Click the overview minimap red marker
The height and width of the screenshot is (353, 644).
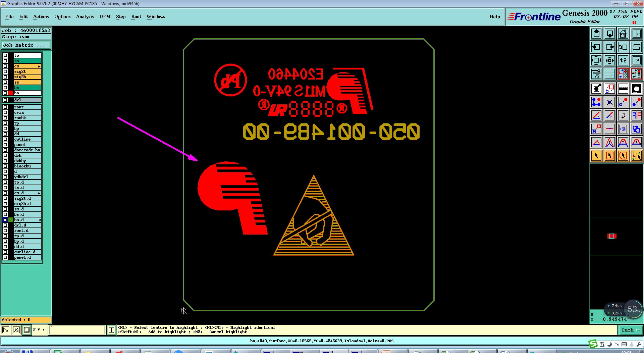coord(612,236)
